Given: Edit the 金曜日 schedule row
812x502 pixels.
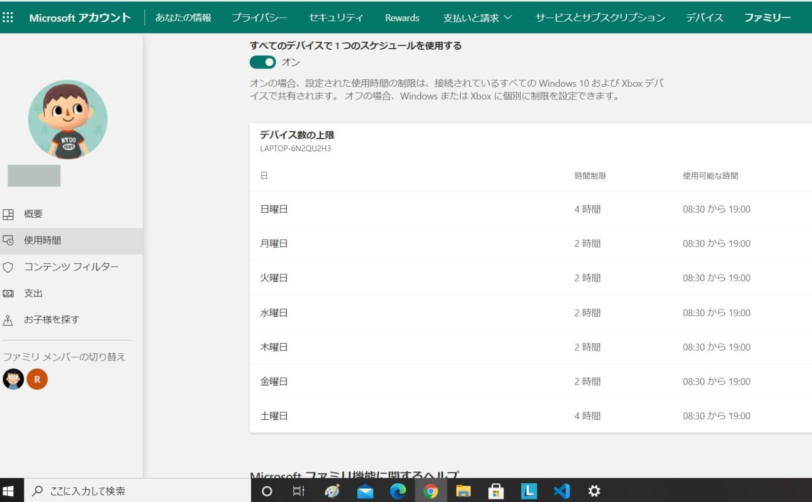Looking at the screenshot, I should (531, 381).
